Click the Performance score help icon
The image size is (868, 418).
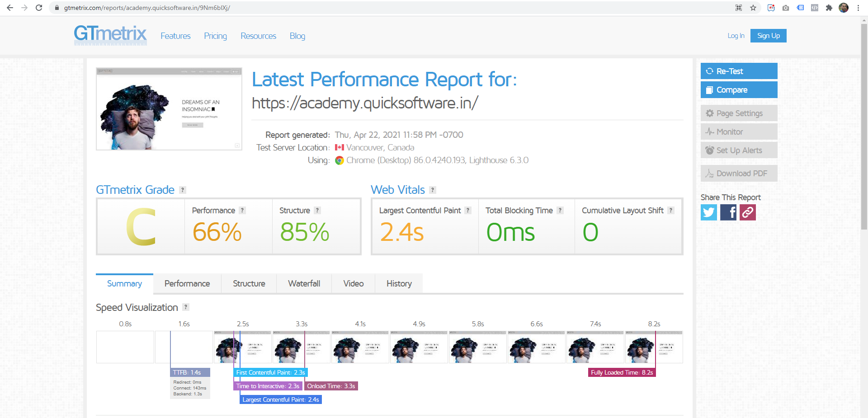coord(242,211)
